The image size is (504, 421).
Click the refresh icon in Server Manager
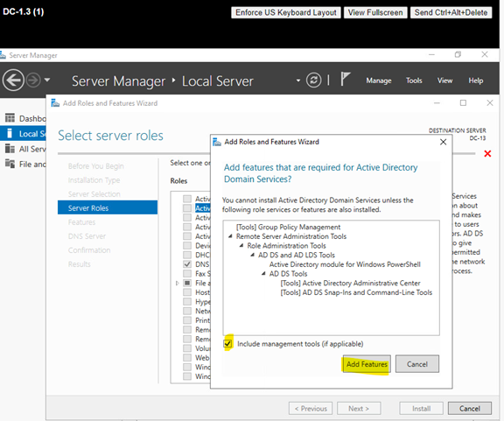click(314, 80)
